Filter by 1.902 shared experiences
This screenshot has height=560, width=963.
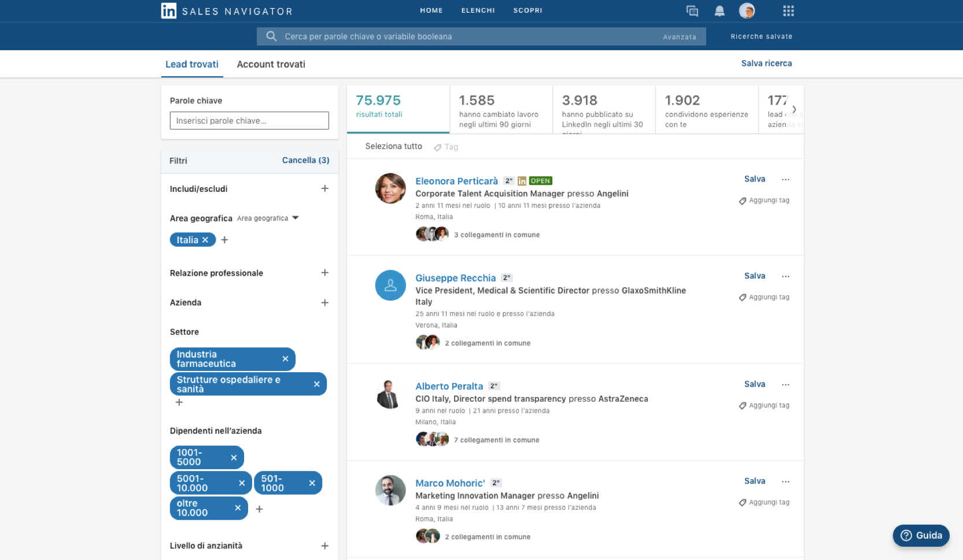707,109
